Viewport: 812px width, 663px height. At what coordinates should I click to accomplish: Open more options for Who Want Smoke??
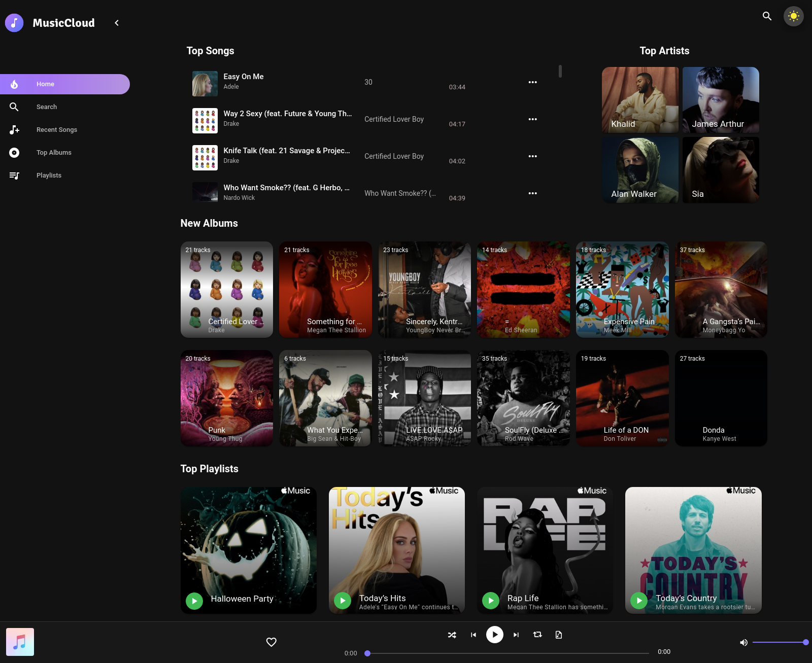532,193
